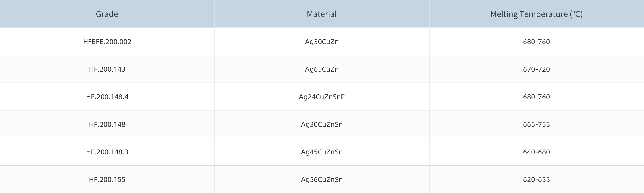Click the Grade column header
Screen dimensions: 644x193
click(x=107, y=14)
